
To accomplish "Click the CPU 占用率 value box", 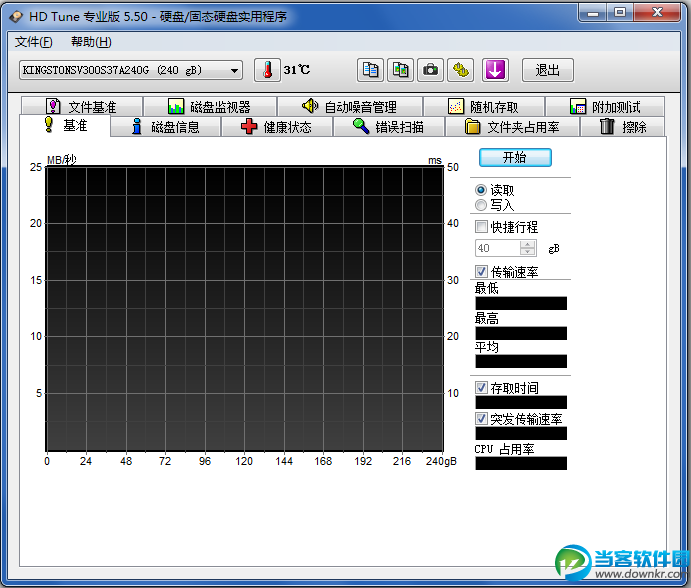I will click(521, 463).
